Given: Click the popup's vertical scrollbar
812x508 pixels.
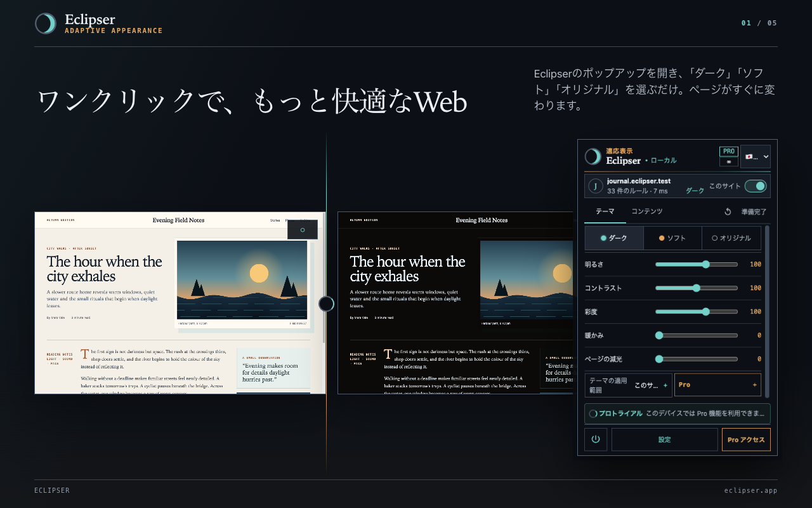Looking at the screenshot, I should pyautogui.click(x=767, y=311).
